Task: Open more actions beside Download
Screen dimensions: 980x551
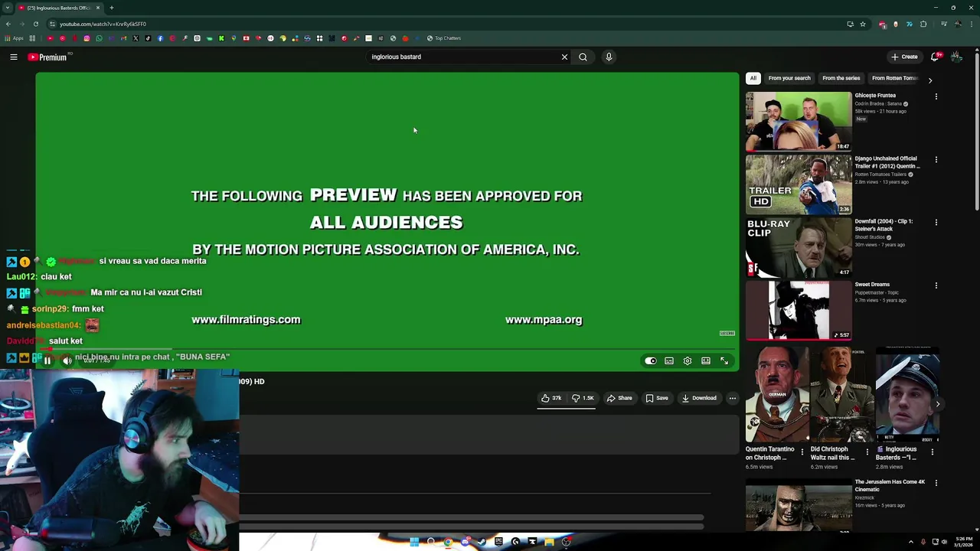Action: coord(732,398)
